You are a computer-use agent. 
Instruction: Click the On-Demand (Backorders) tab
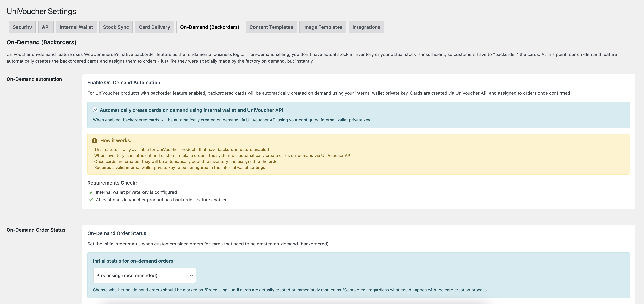tap(209, 27)
